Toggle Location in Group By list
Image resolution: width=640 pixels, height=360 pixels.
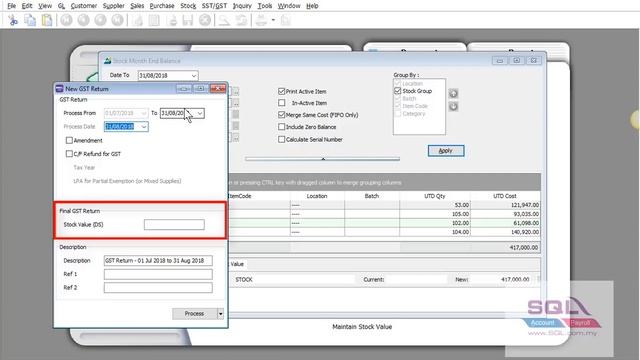click(398, 83)
